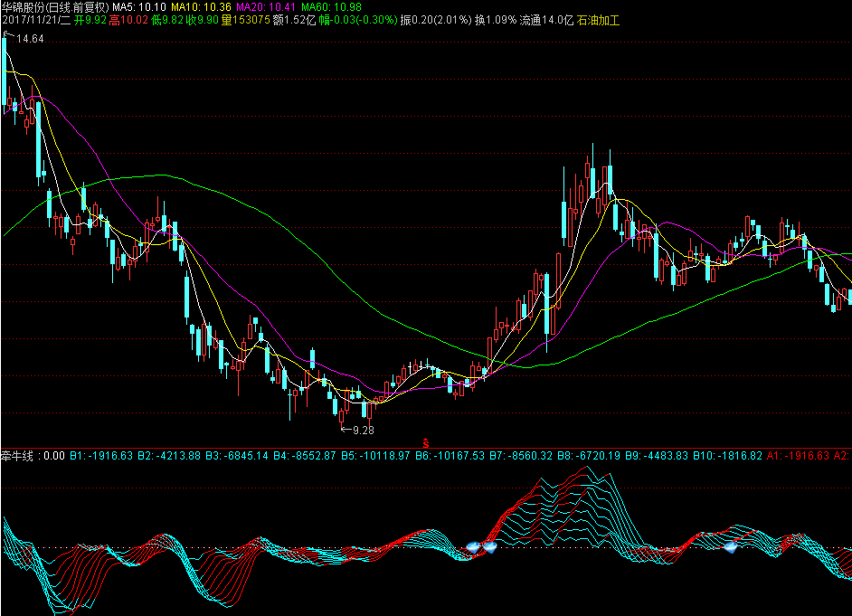Screen dimensions: 852x616
Task: Click the MA10: 10.36 label
Action: pos(201,7)
